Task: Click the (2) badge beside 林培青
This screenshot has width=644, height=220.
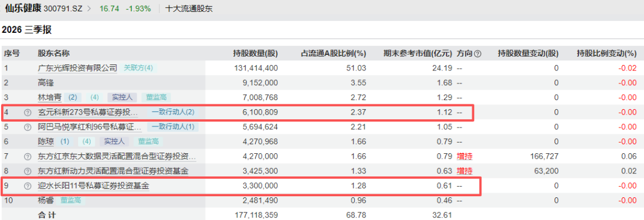Action: click(73, 97)
